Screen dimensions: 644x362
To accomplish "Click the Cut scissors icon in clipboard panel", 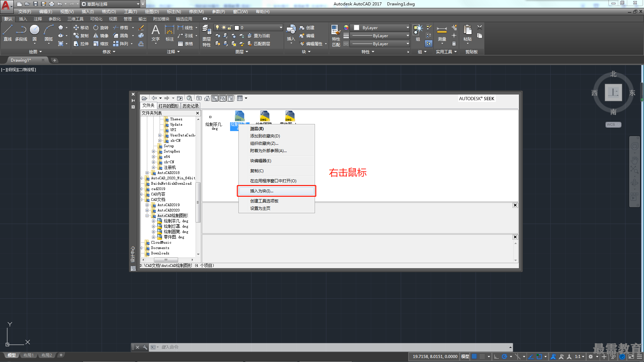I will [x=480, y=27].
